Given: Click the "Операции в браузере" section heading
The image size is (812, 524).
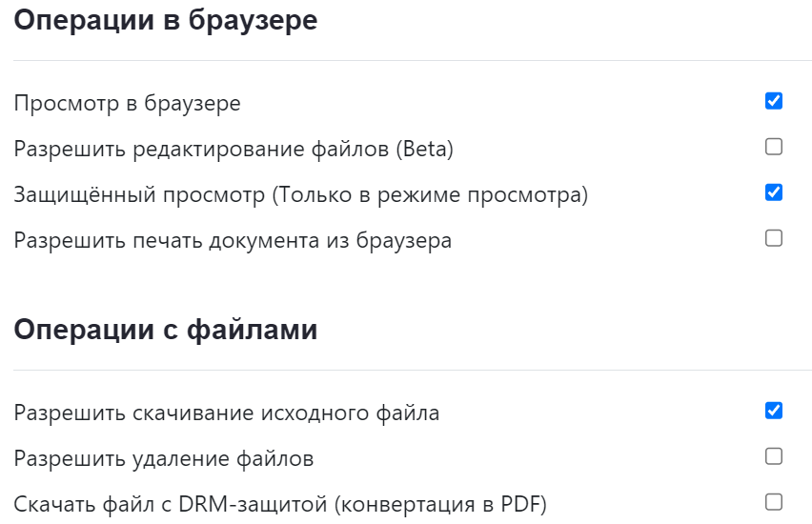Looking at the screenshot, I should coord(165,21).
